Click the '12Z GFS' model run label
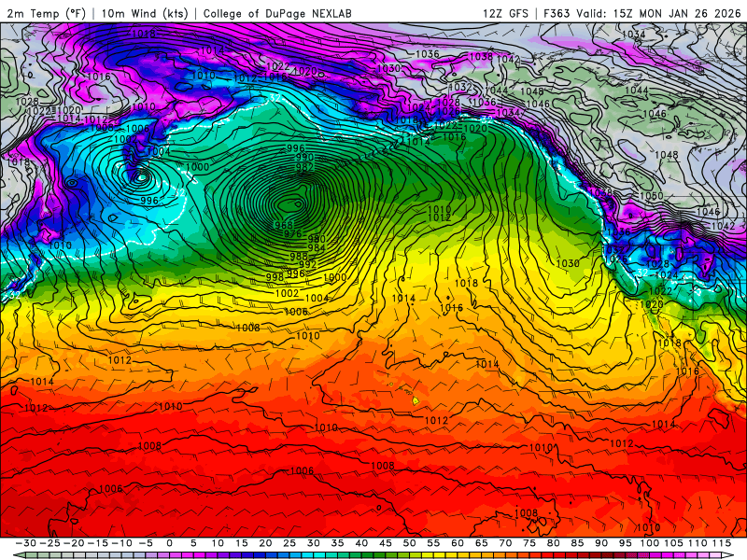This screenshot has width=747, height=560. point(505,13)
